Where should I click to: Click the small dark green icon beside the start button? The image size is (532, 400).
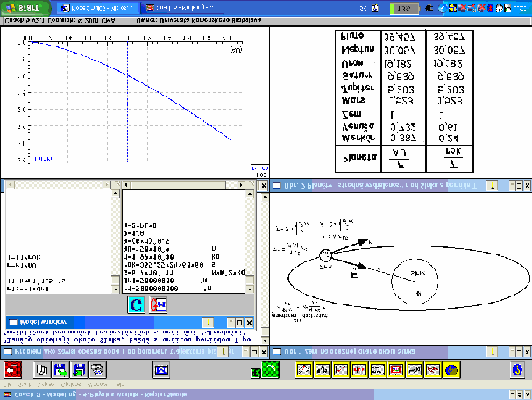click(255, 373)
